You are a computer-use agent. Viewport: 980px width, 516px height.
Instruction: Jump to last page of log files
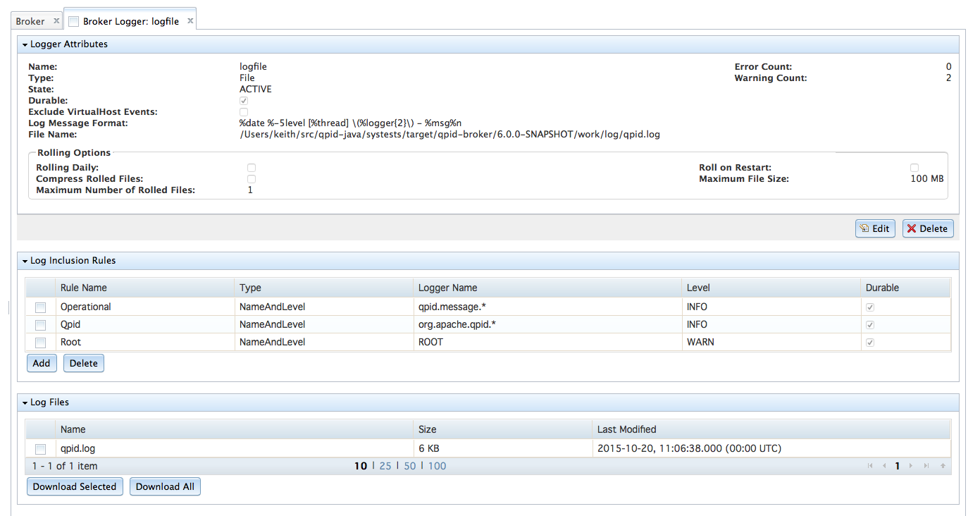pos(926,466)
